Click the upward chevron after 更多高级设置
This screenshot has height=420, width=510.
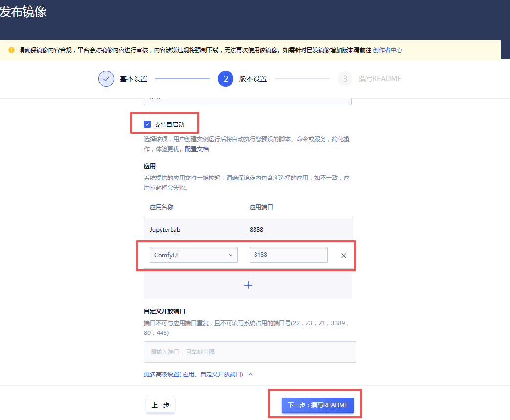click(250, 373)
